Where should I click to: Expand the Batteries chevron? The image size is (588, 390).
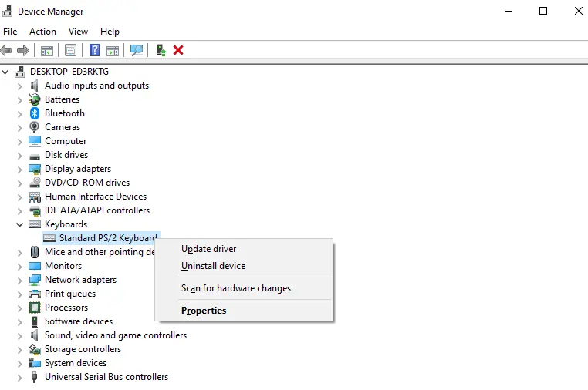19,100
